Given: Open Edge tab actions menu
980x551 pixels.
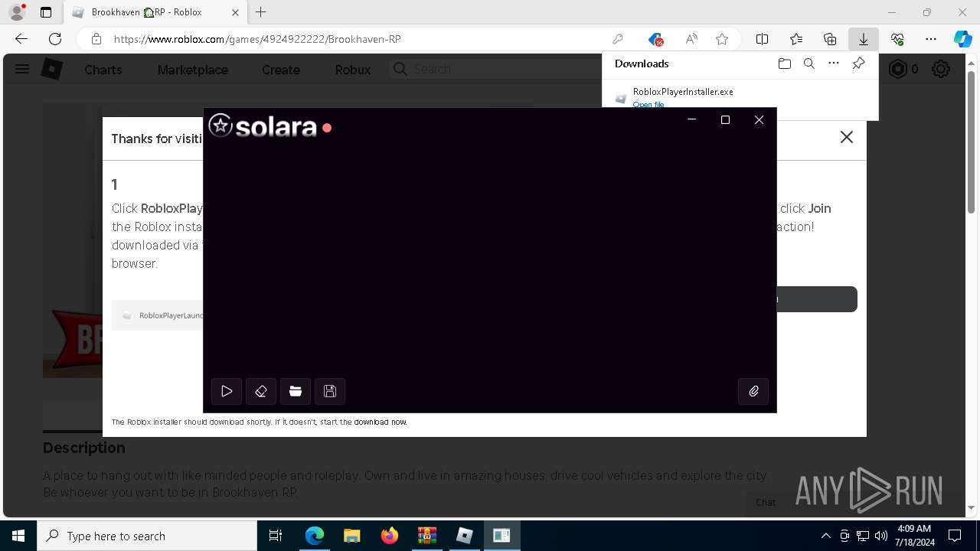Looking at the screenshot, I should tap(46, 12).
